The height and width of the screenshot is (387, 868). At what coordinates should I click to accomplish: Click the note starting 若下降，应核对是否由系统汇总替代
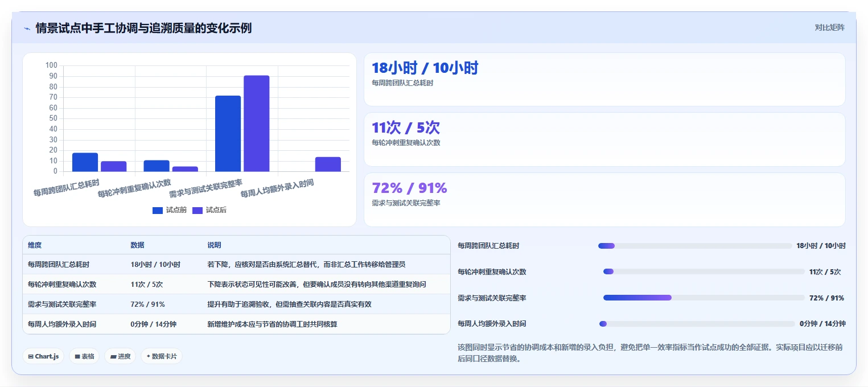[306, 265]
